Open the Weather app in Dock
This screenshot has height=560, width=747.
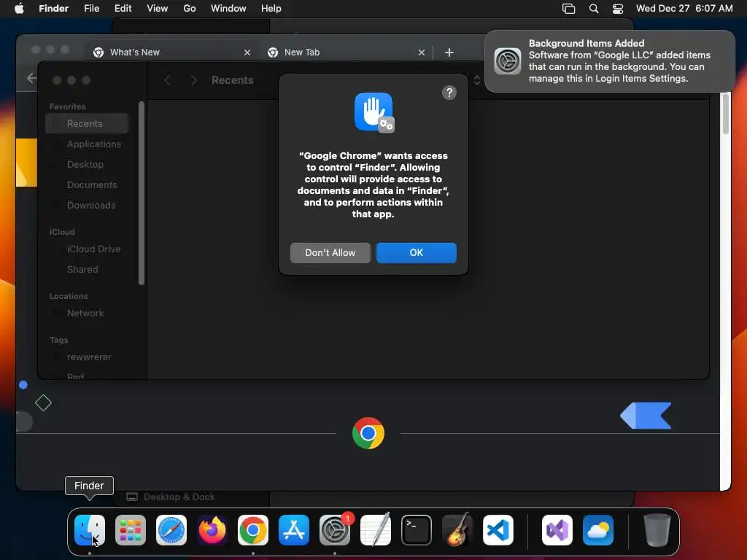point(598,530)
